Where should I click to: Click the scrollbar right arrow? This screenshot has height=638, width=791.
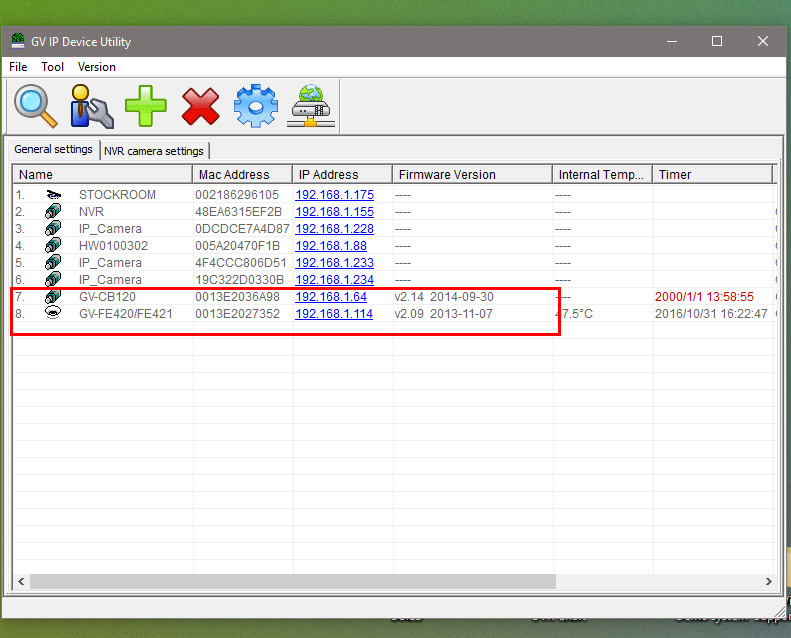(768, 581)
